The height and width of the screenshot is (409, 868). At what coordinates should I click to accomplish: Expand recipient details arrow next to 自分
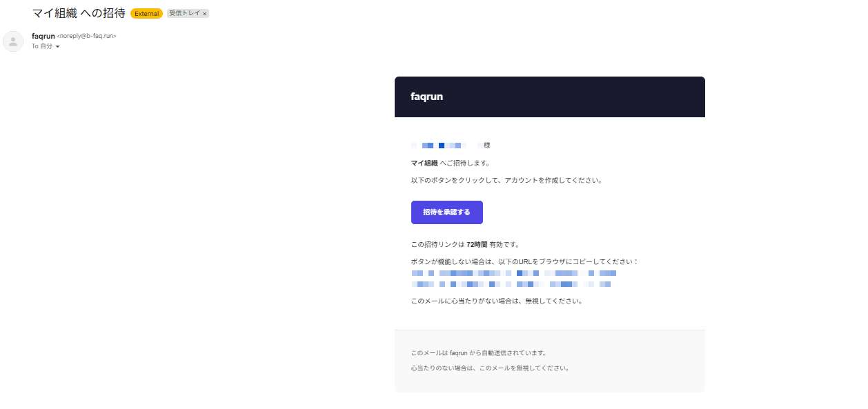(57, 47)
